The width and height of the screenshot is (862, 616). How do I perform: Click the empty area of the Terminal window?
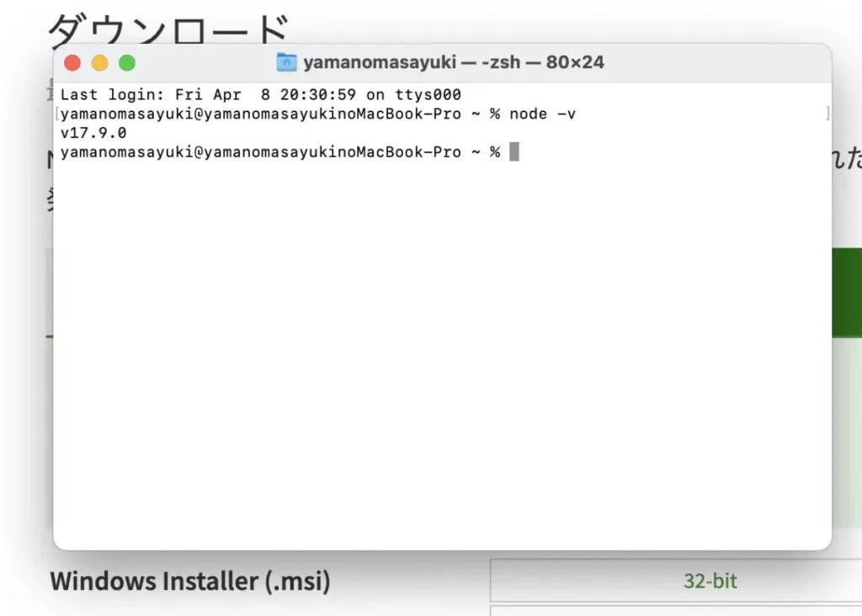click(442, 353)
